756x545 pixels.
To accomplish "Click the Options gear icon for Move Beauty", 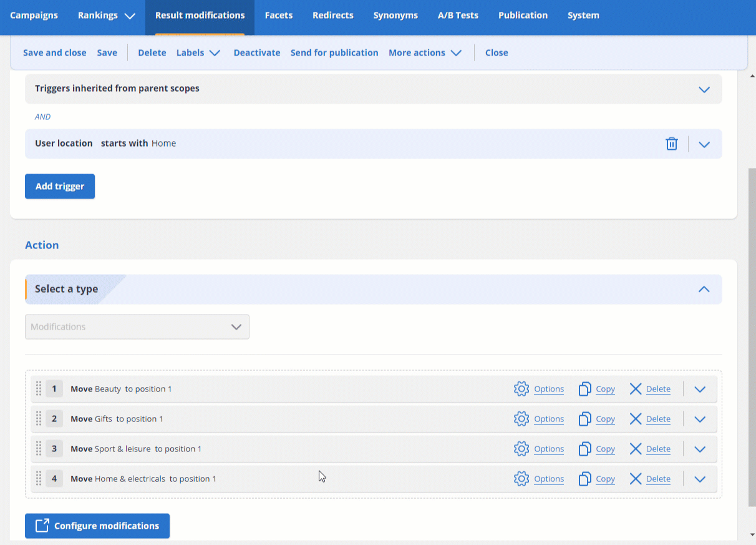I will [521, 389].
